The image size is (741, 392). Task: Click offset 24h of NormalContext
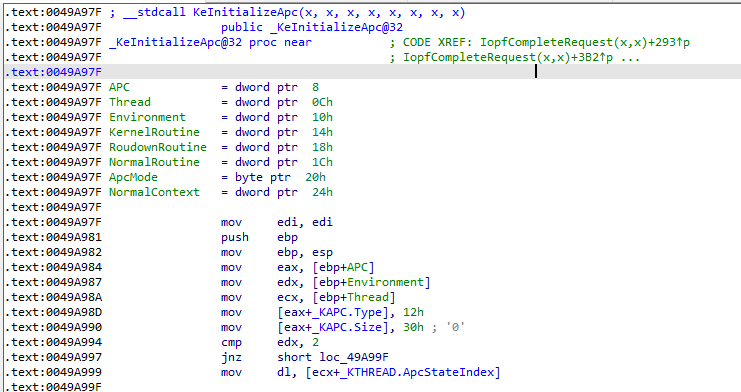(322, 192)
